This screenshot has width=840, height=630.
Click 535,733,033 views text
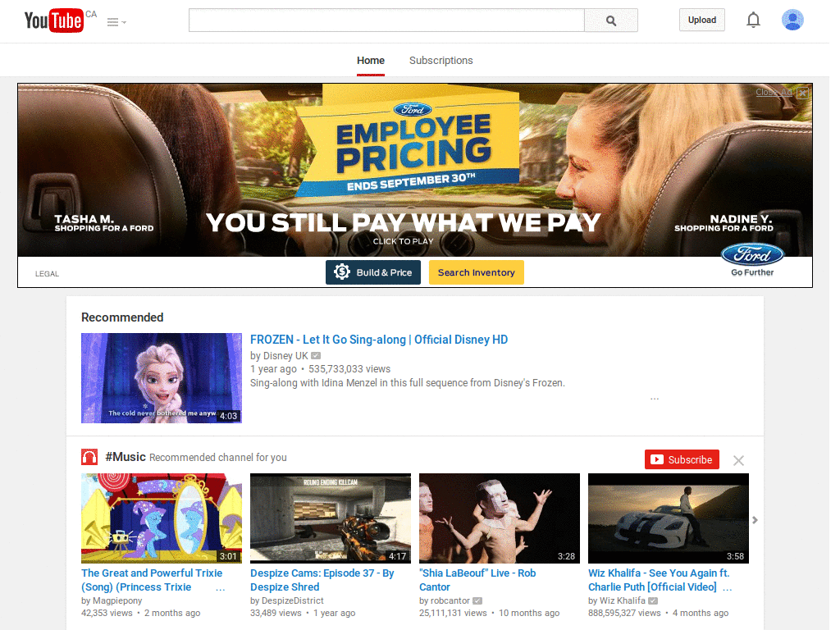(x=349, y=368)
